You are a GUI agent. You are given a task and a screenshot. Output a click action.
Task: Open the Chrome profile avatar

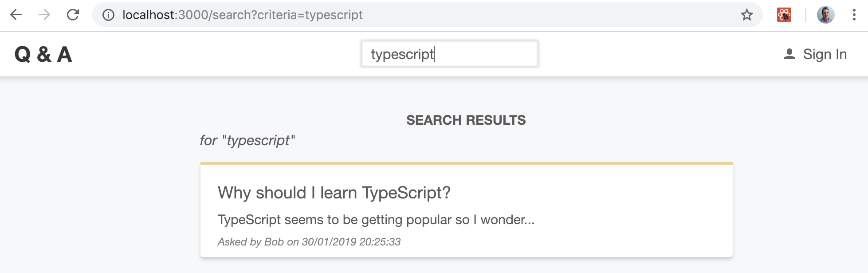[x=825, y=15]
